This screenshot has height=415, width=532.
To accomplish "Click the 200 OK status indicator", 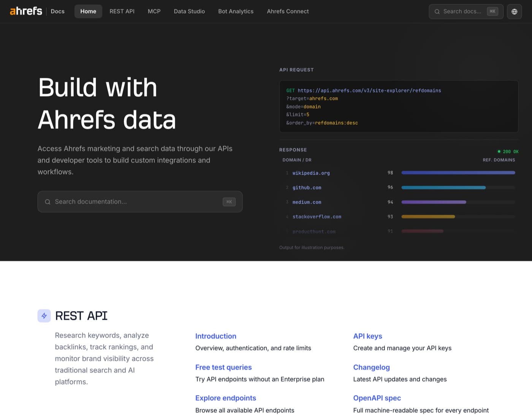I will (x=508, y=151).
